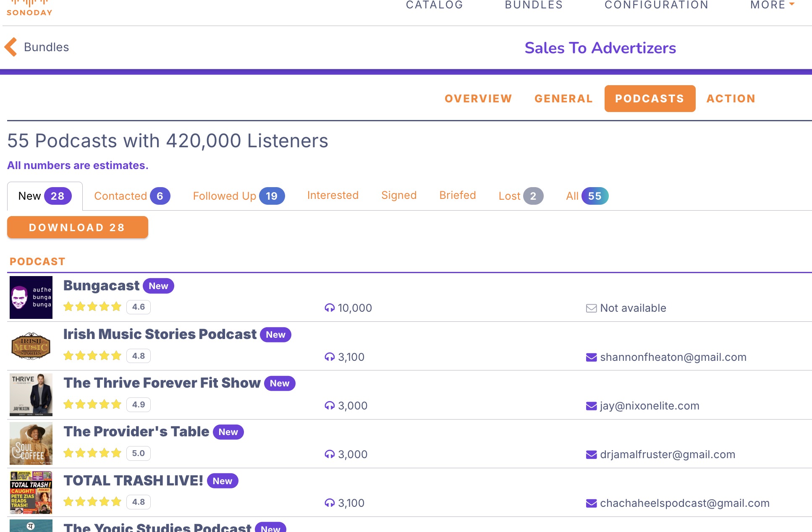
Task: Click the envelope icon beside Not available
Action: [x=591, y=308]
